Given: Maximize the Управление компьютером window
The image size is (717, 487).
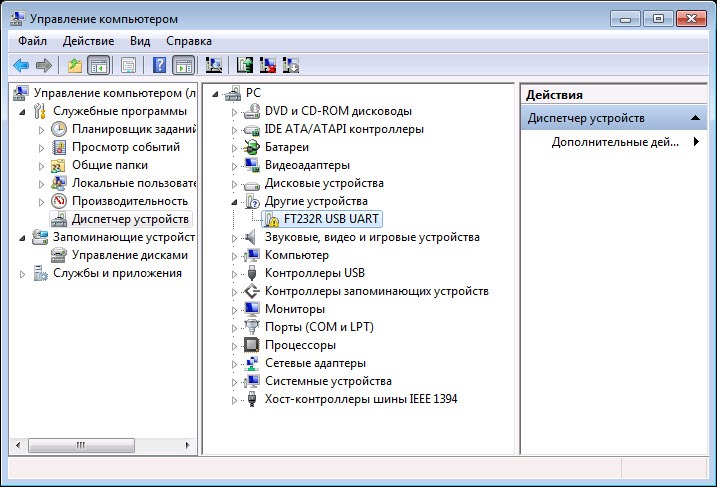Looking at the screenshot, I should tap(658, 18).
